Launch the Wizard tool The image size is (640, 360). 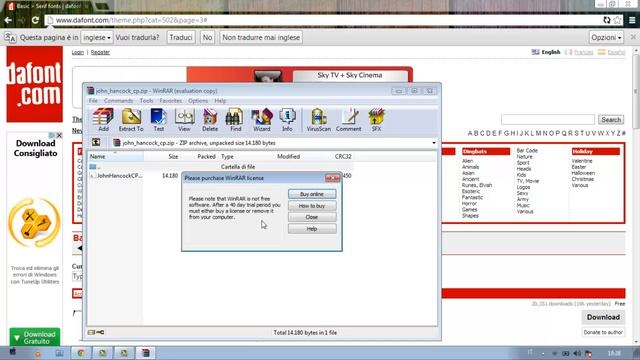click(x=262, y=120)
